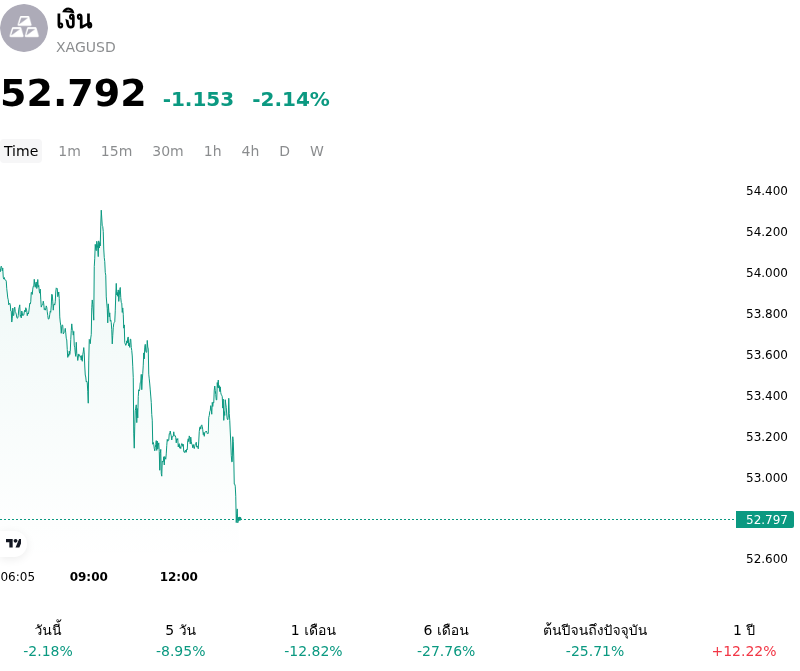Select the วันนี้ performance range

[x=48, y=640]
